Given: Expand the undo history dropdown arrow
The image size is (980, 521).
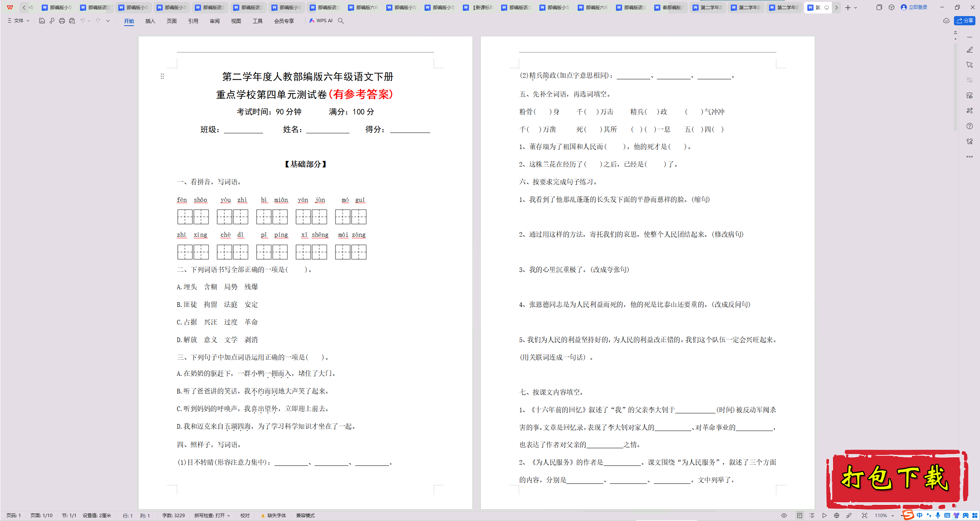Looking at the screenshot, I should [x=89, y=21].
